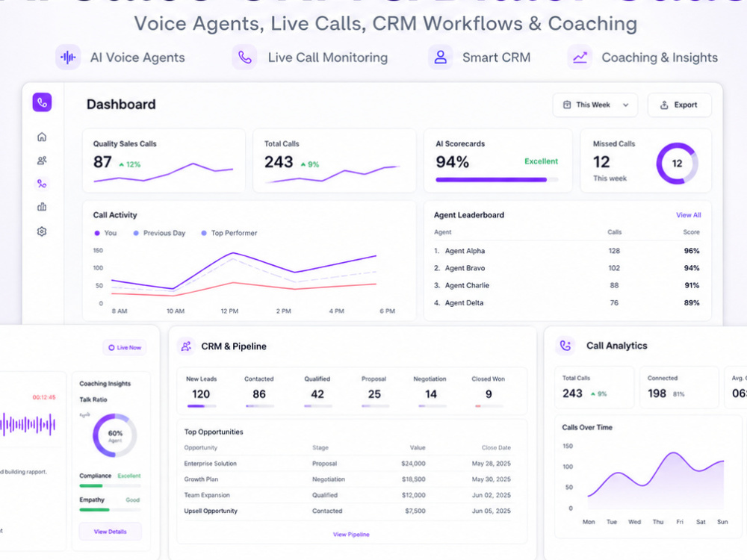Click the Empathy progress bar
Viewport: 747px width, 560px height.
(110, 510)
